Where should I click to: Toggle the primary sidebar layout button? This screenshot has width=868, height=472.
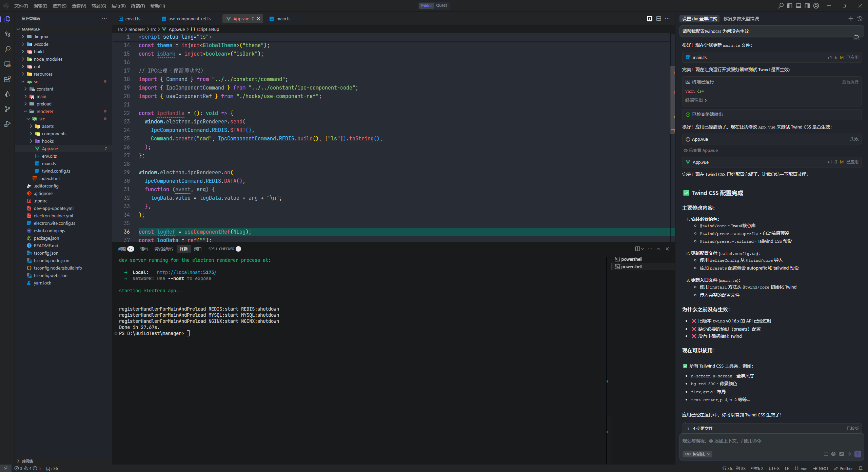(x=790, y=6)
